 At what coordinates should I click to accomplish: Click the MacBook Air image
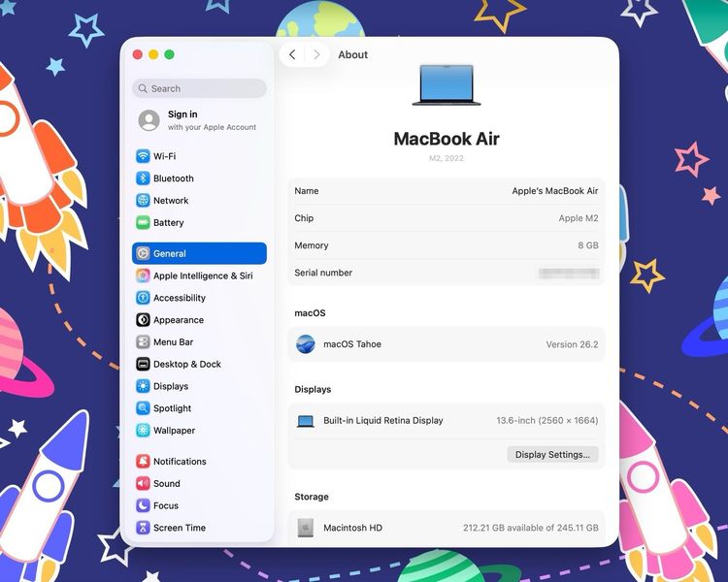coord(447,85)
